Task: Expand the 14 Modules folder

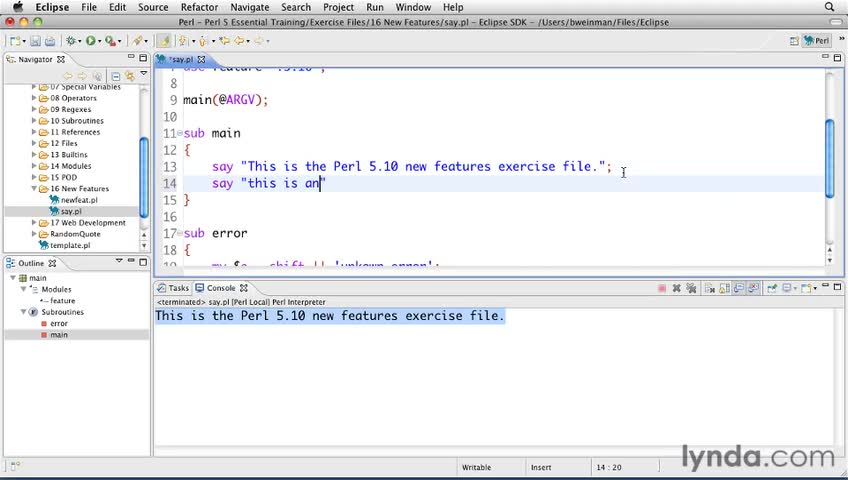Action: tap(34, 166)
